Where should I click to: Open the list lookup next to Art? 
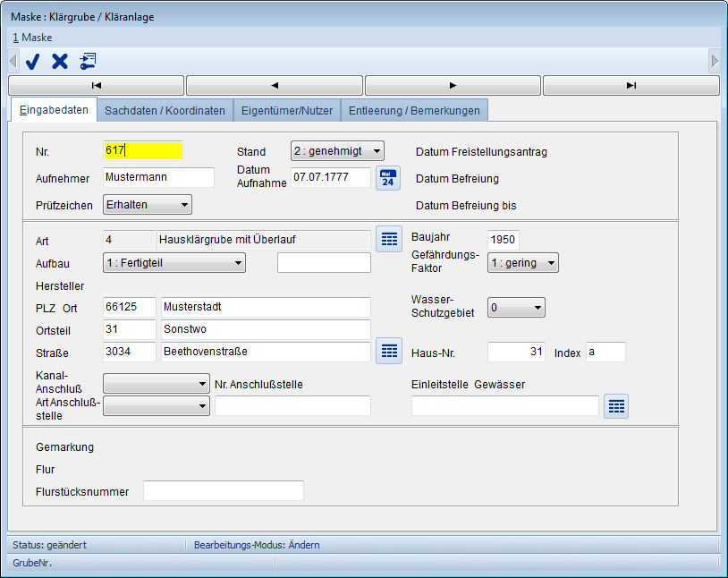click(x=387, y=239)
